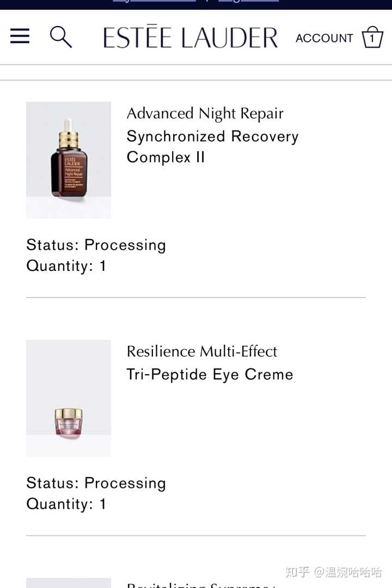Click the Advanced Night Repair Processing status
Screen dimensions: 392x588
pyautogui.click(x=96, y=245)
